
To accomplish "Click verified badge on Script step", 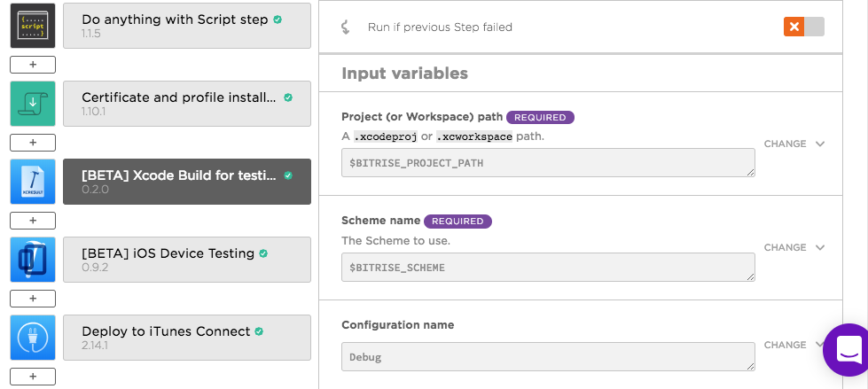I will [x=278, y=19].
